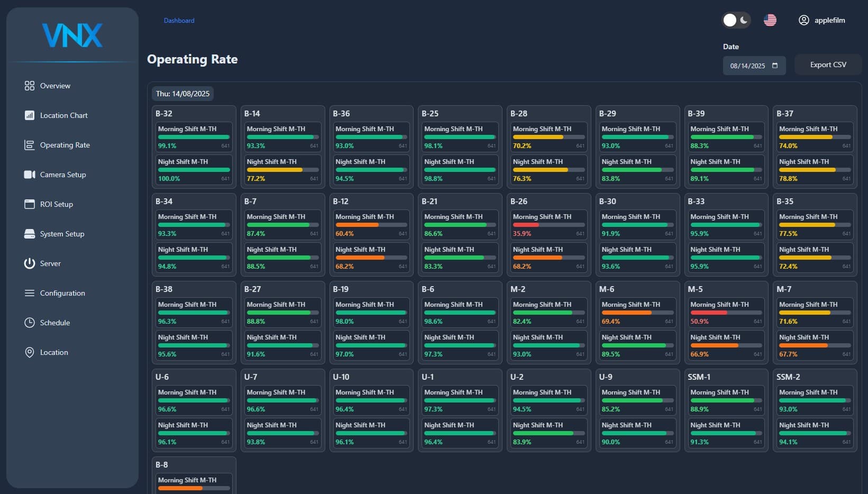Click the Schedule clock icon

point(30,323)
